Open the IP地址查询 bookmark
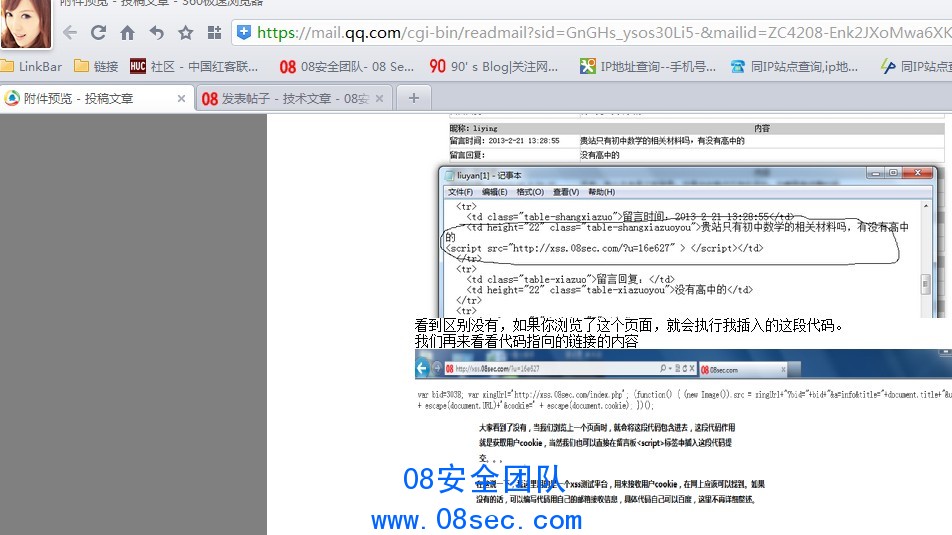This screenshot has width=952, height=535. 648,66
